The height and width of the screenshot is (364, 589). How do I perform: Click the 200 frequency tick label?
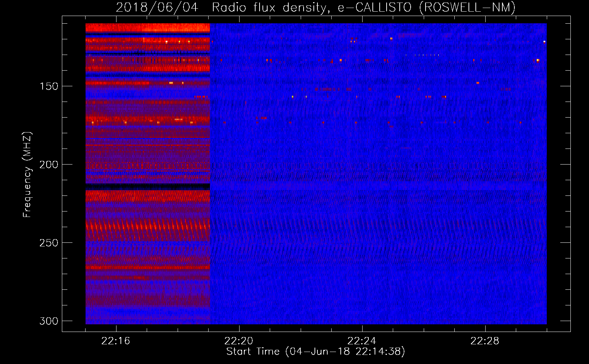click(x=49, y=165)
